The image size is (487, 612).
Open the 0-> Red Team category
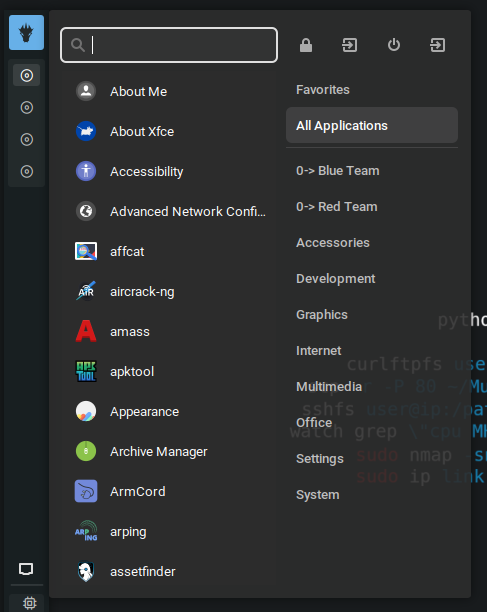point(371,206)
